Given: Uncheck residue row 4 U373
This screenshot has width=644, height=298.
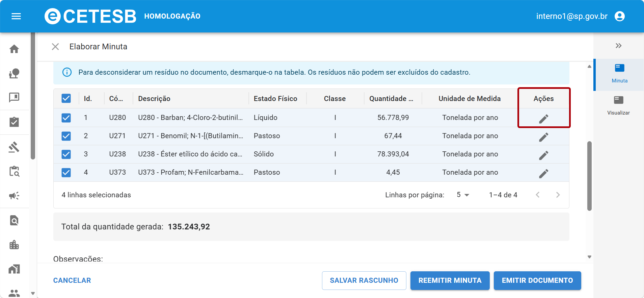Looking at the screenshot, I should 66,172.
